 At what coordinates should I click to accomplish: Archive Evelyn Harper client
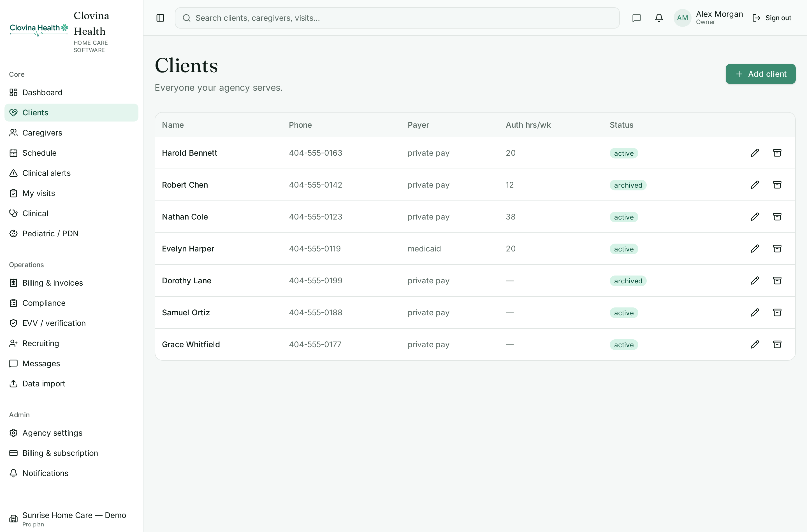click(x=777, y=249)
